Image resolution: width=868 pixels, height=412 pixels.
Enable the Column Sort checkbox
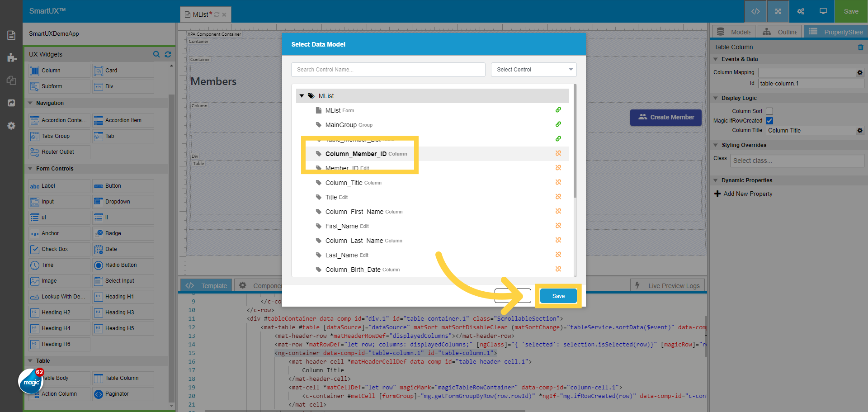click(x=769, y=111)
